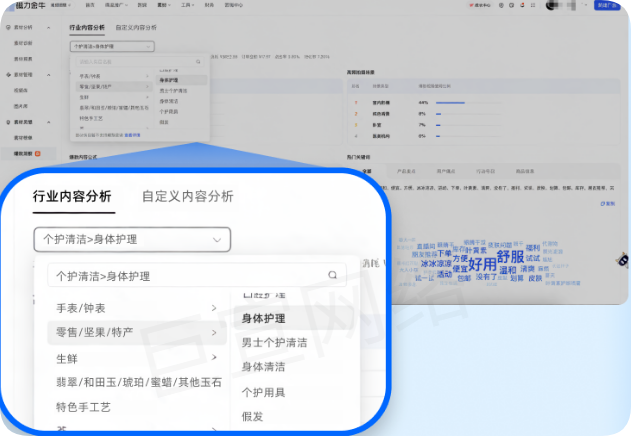
Task: Open the 个护清洁>身体护理 combo box in the callout
Action: tap(132, 240)
